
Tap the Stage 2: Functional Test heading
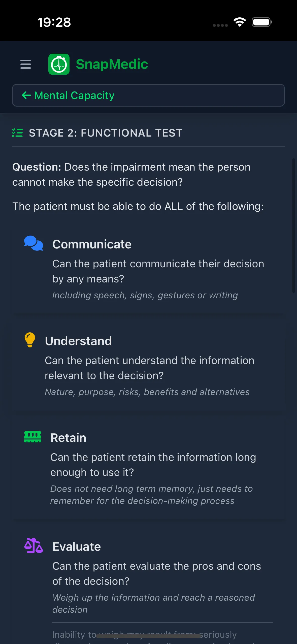click(106, 133)
